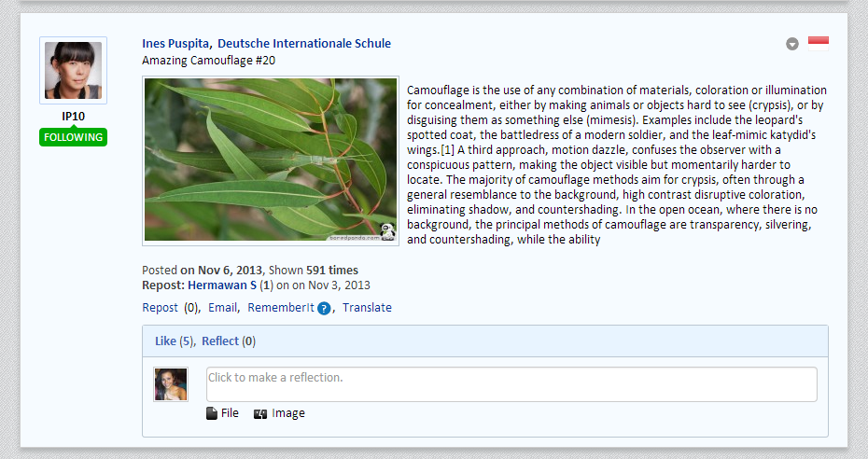Viewport: 868px width, 459px height.
Task: Click the commenter's avatar beside the reflection box
Action: (x=171, y=383)
